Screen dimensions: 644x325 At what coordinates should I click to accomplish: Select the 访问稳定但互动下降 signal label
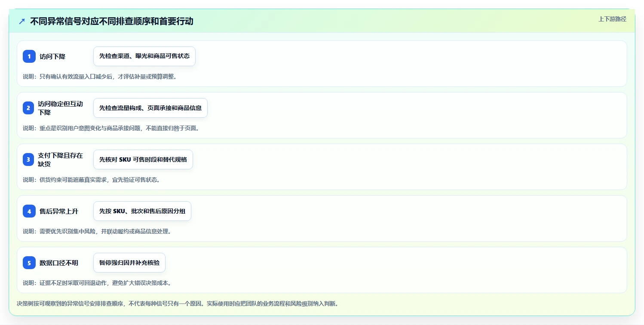pos(60,108)
